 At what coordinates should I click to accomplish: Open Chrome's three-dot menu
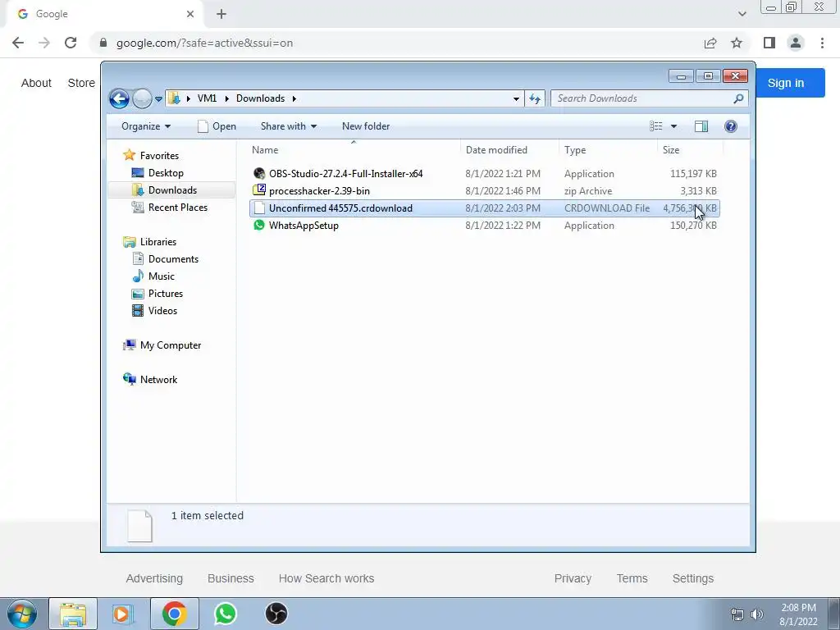pos(822,43)
